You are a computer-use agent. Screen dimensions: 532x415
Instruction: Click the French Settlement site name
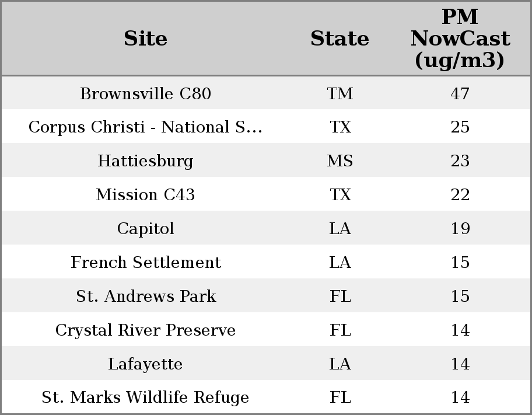[x=145, y=262]
